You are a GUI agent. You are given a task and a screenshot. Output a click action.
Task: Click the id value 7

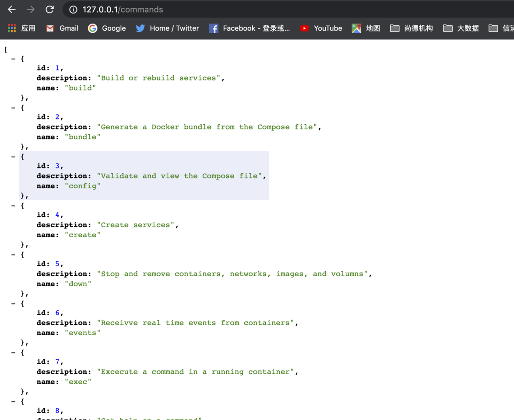click(x=57, y=362)
